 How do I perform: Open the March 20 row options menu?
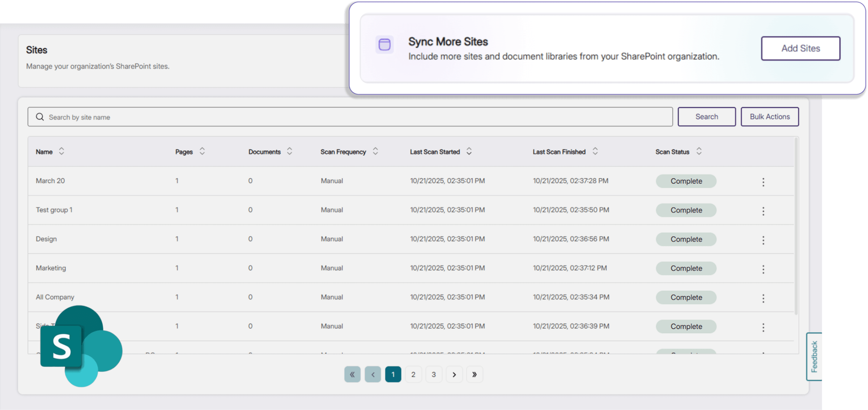763,182
